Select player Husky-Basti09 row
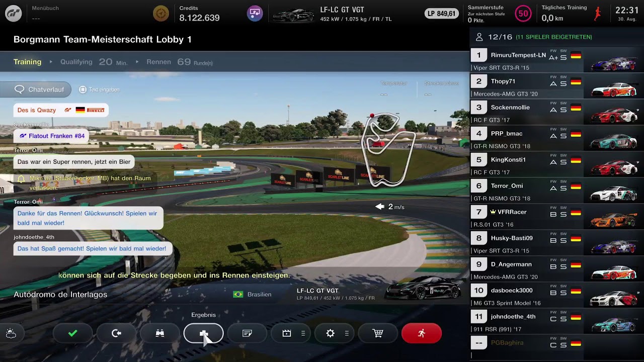The image size is (644, 362). [x=557, y=243]
